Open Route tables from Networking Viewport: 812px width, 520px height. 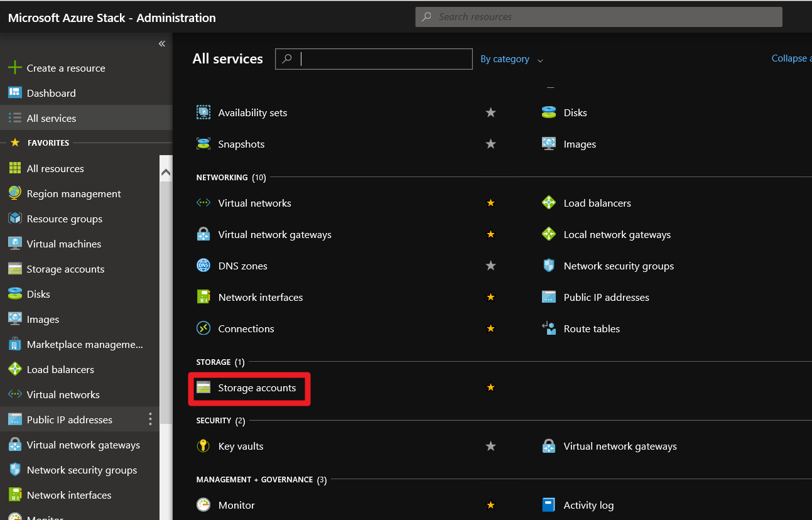[x=592, y=328]
